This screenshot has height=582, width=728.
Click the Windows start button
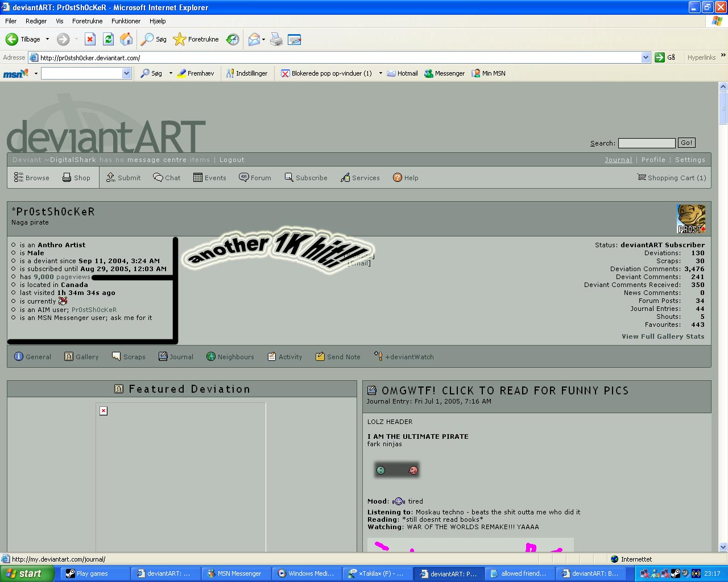point(27,573)
